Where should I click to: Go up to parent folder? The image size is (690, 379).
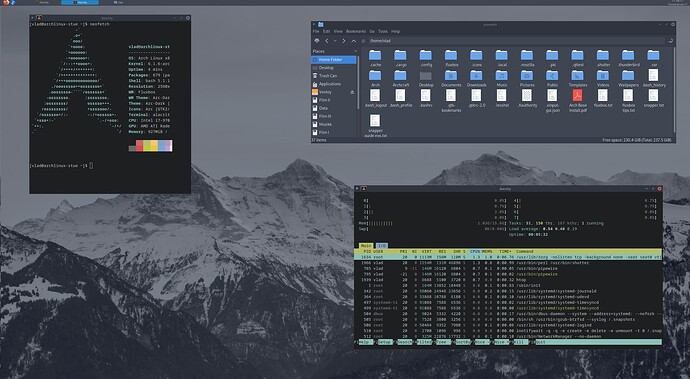[x=353, y=41]
